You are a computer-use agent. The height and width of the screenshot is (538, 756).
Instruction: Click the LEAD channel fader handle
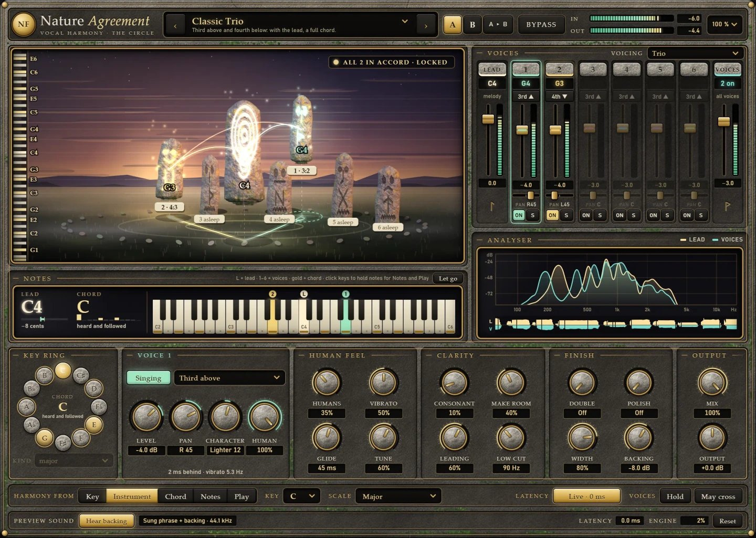tap(488, 119)
